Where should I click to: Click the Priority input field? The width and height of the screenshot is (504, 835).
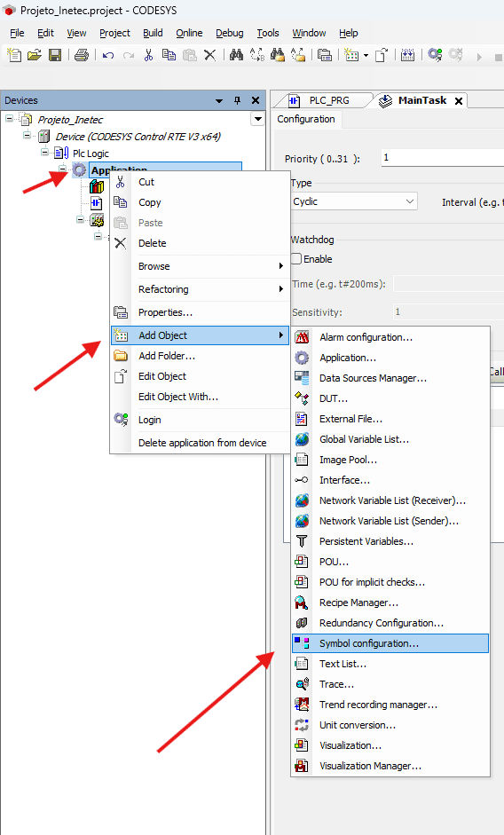point(442,158)
